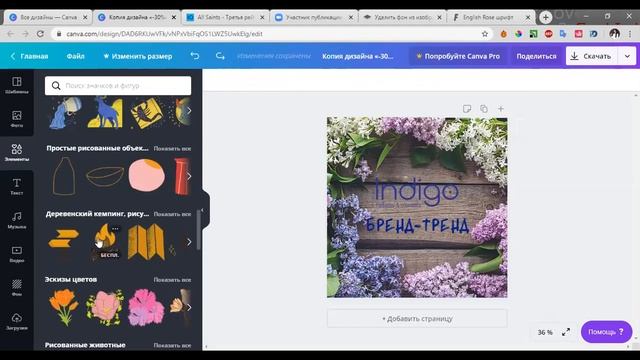The height and width of the screenshot is (360, 640).
Task: Show all village camping elements
Action: click(172, 214)
